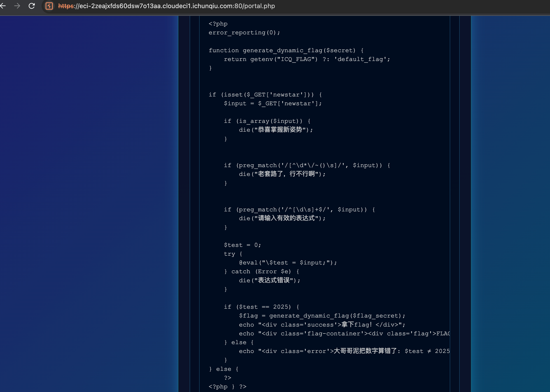
Task: Open the orange site information badge
Action: click(x=49, y=6)
